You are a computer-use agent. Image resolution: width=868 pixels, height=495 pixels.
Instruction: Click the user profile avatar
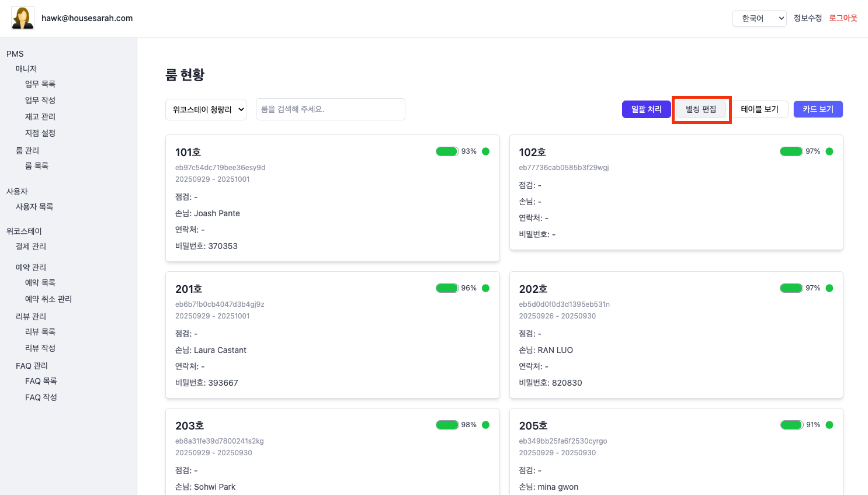pos(23,18)
